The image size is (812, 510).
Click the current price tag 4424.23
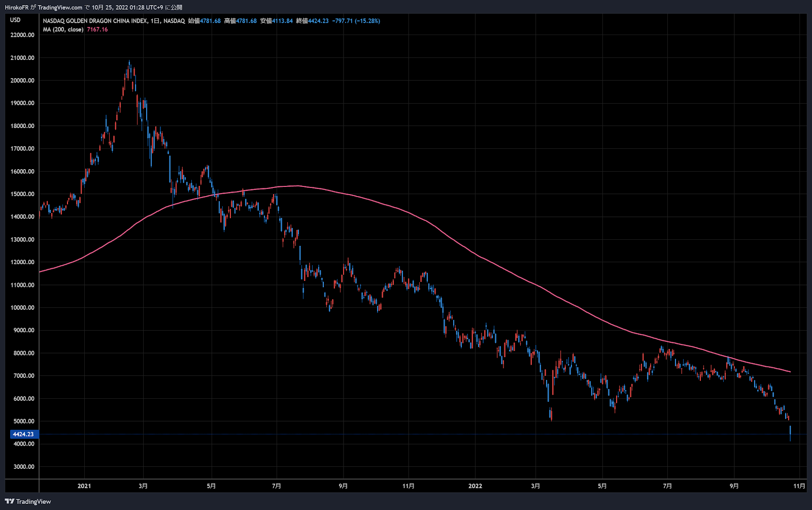[23, 434]
